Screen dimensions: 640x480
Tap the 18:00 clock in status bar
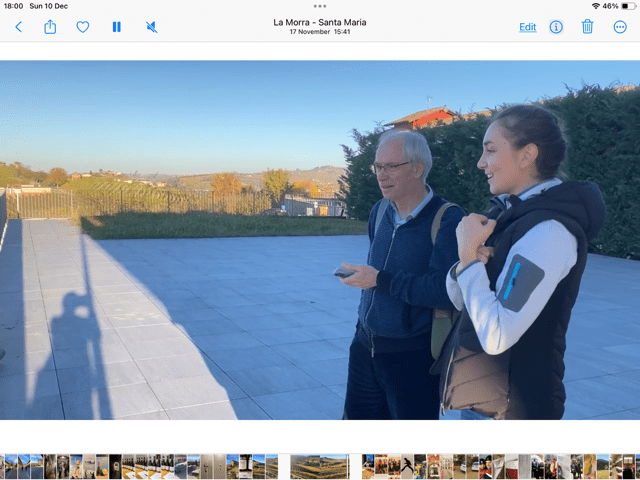click(x=12, y=6)
